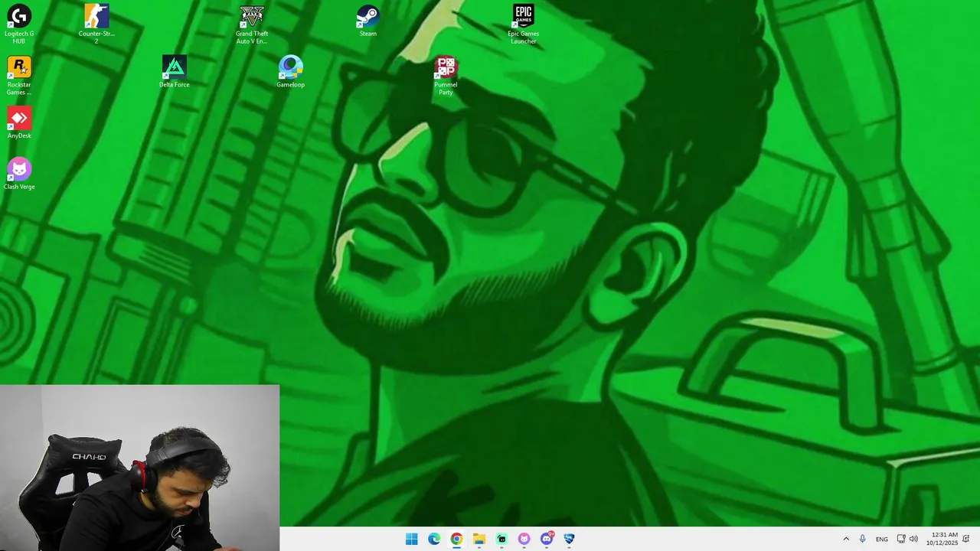Show hidden system tray icons
The image size is (980, 551).
(846, 539)
